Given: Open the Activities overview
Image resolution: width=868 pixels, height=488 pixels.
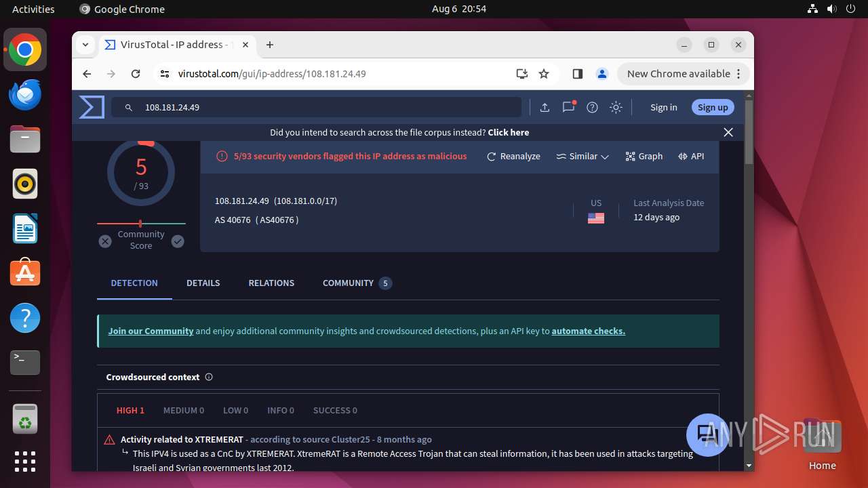Looking at the screenshot, I should tap(33, 9).
